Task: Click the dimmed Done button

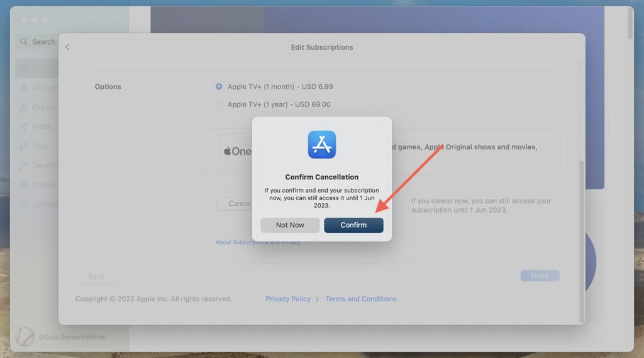Action: click(540, 276)
